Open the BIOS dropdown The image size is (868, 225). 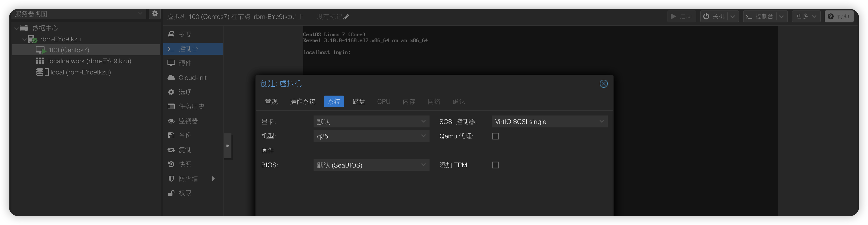click(371, 165)
